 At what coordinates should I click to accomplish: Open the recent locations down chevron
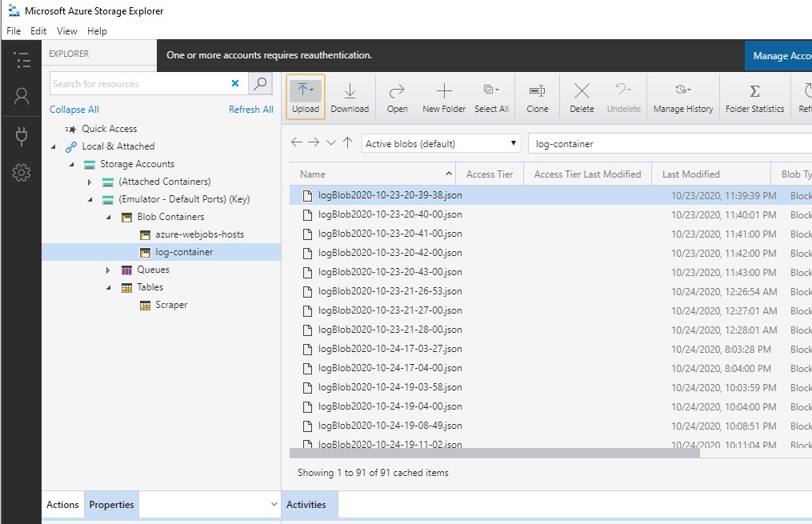tap(331, 143)
